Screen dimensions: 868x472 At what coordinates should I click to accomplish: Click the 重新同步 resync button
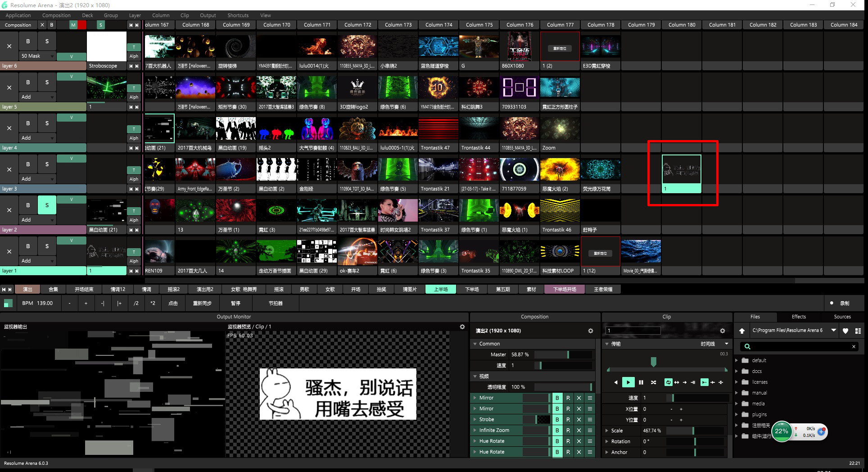pyautogui.click(x=202, y=303)
